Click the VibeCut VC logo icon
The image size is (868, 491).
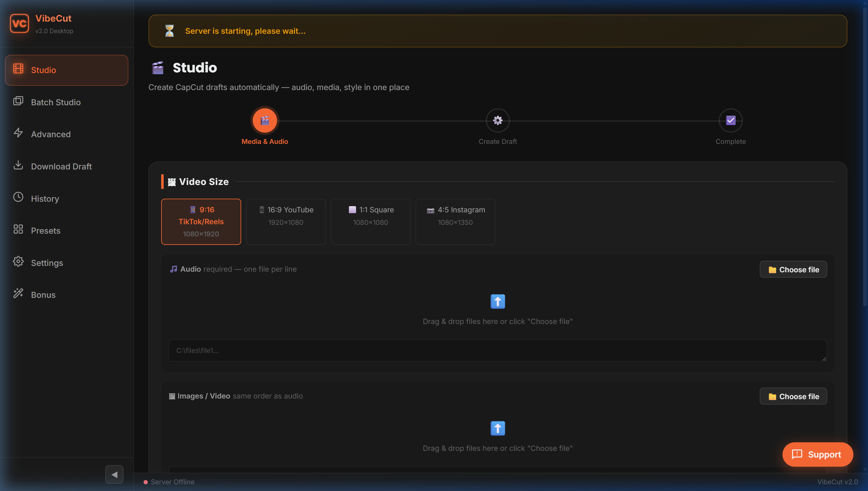(x=19, y=23)
